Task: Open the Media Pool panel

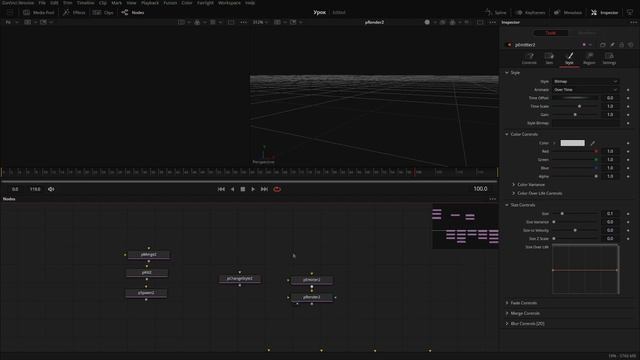Action: (39, 13)
